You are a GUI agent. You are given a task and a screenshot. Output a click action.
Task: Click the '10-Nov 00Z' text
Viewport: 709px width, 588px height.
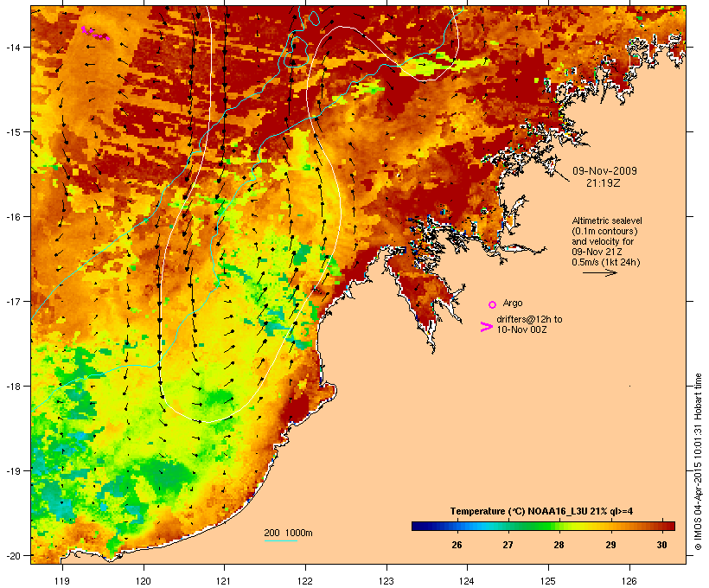[x=521, y=329]
